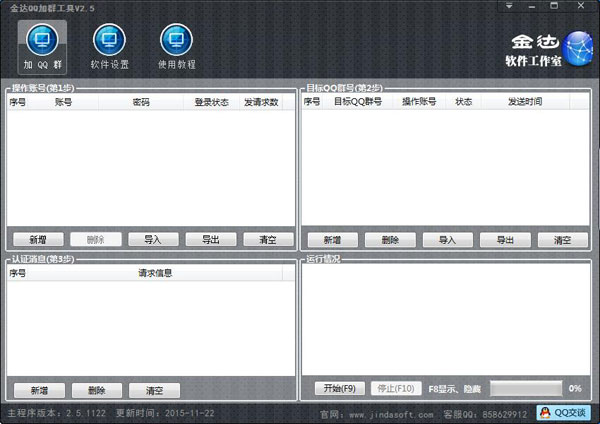Click the 运行情况 log area
Viewport: 600px width, 424px height.
[446, 320]
